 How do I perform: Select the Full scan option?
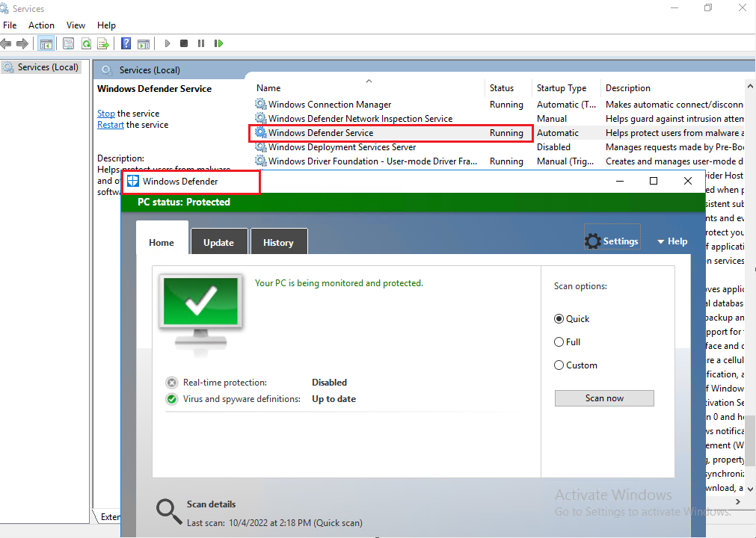click(559, 342)
